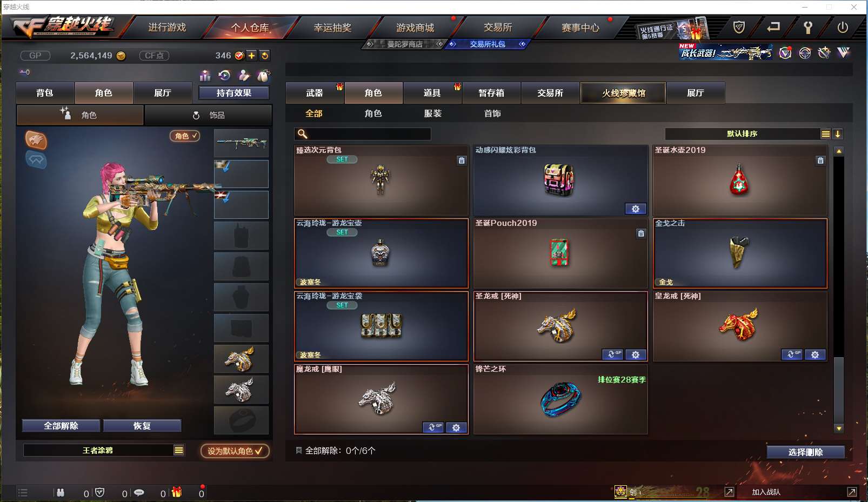This screenshot has height=502, width=868.
Task: Click the 全部解除 button under character
Action: (x=61, y=426)
